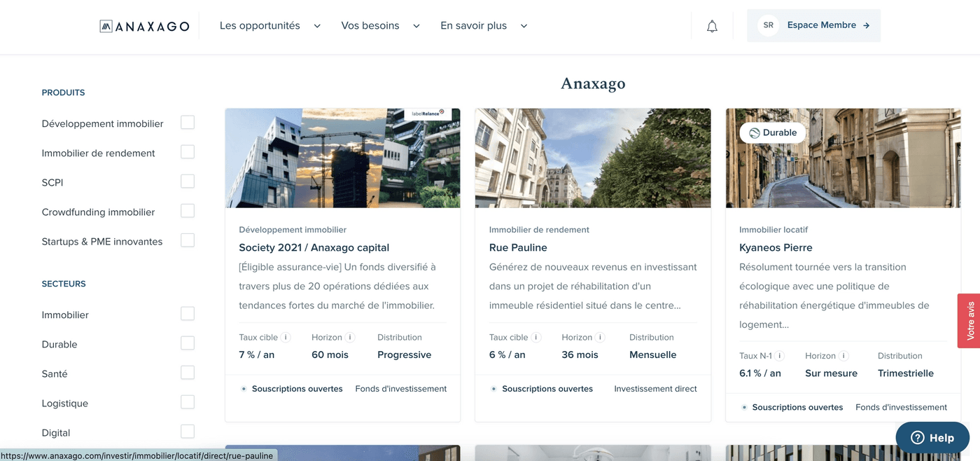Check the Logistique sector filter

click(188, 402)
